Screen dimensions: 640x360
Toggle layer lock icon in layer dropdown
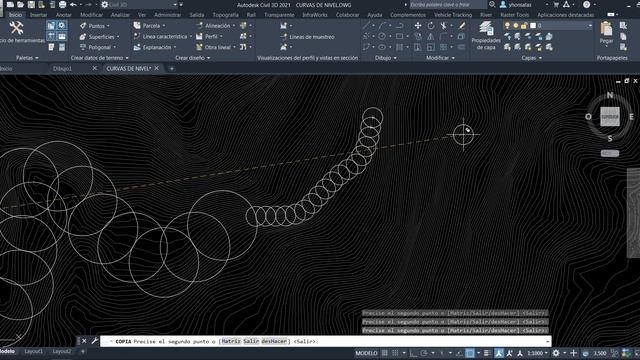[x=524, y=25]
